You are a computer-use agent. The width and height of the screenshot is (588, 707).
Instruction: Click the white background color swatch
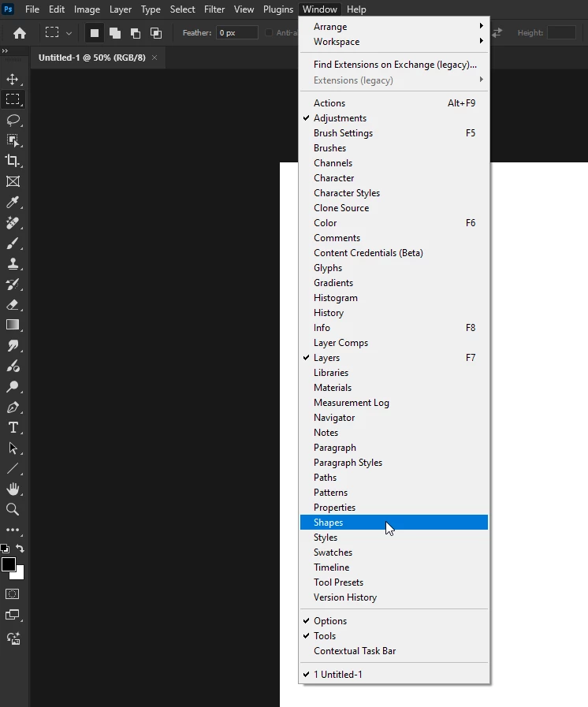click(x=20, y=575)
